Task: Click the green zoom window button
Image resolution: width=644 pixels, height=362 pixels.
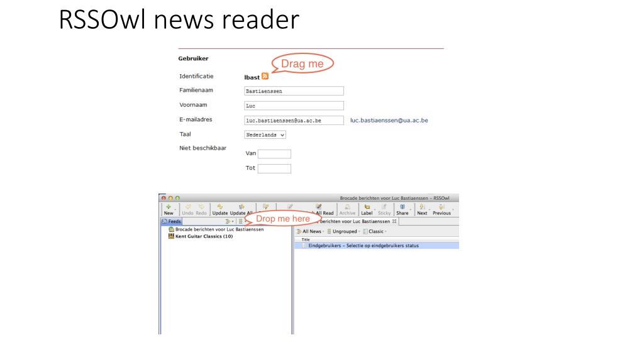Action: (177, 198)
